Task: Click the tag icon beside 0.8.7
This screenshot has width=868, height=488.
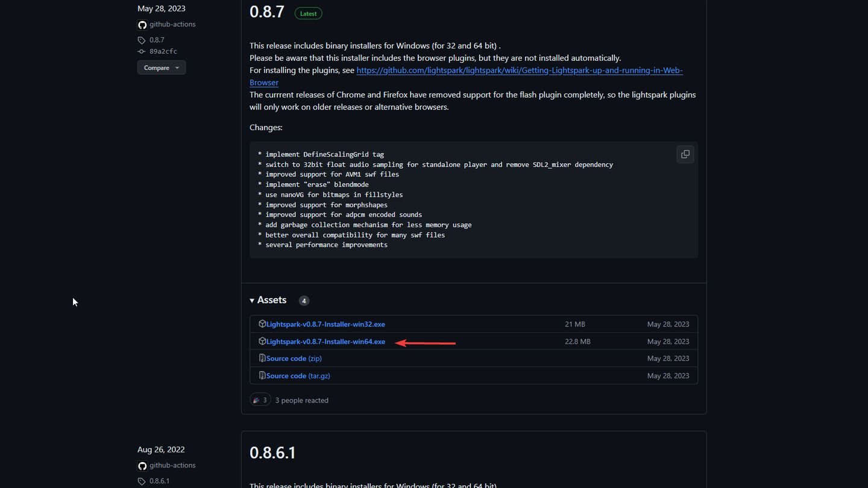Action: point(142,40)
